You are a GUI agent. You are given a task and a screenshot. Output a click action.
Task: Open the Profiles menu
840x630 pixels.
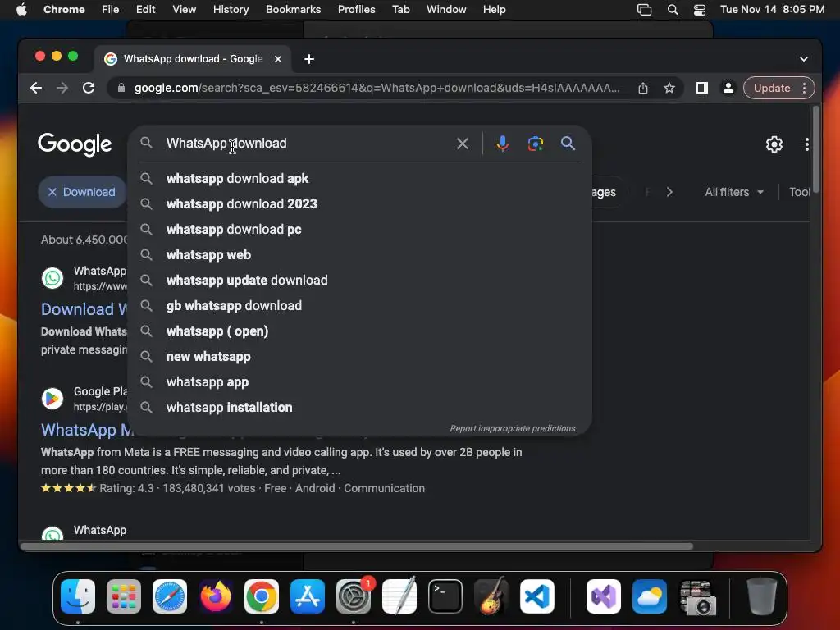(356, 10)
